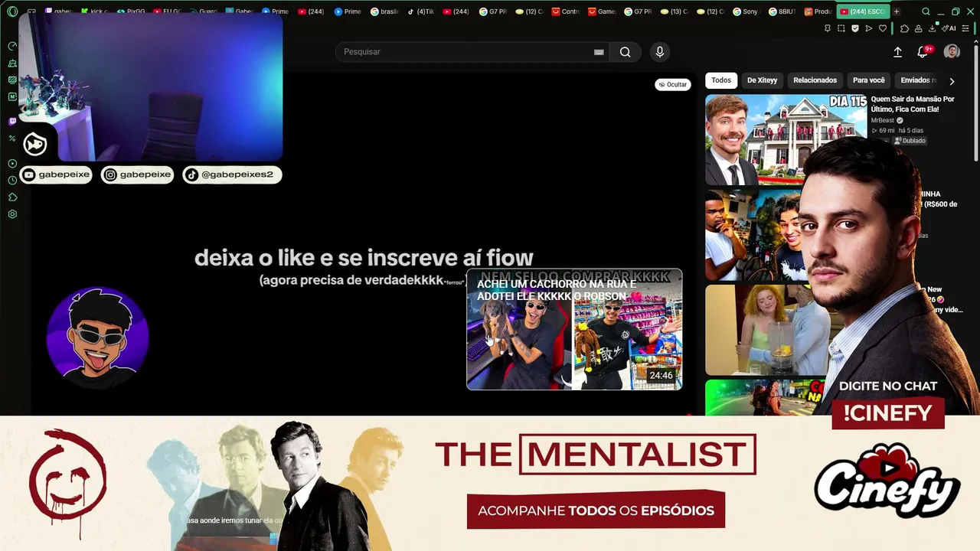Open the Twitch sidebar panel
The width and height of the screenshot is (980, 551).
point(12,121)
